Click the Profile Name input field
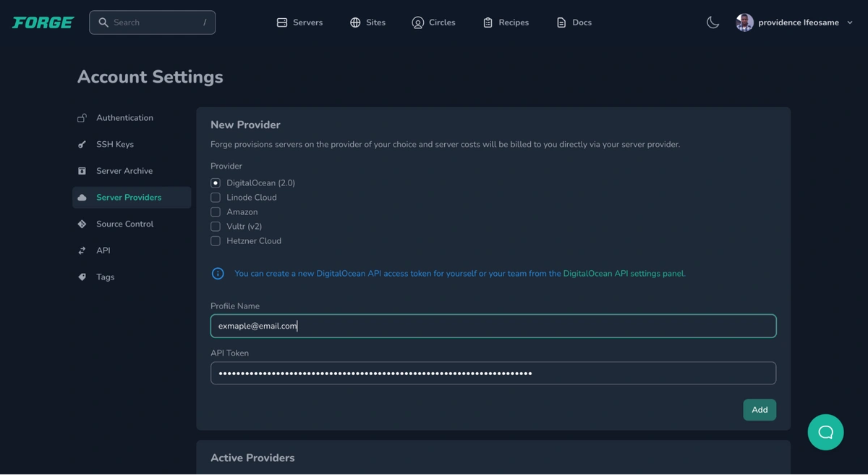 pos(493,326)
